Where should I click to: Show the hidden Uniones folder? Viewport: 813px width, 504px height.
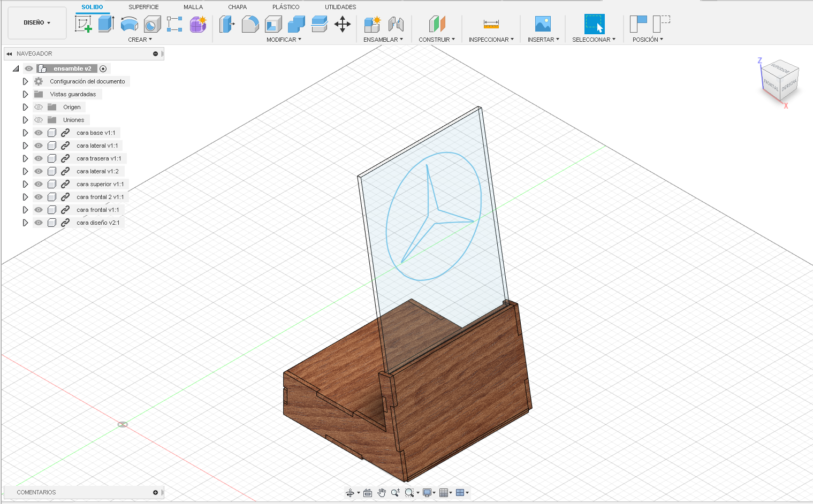click(x=39, y=120)
